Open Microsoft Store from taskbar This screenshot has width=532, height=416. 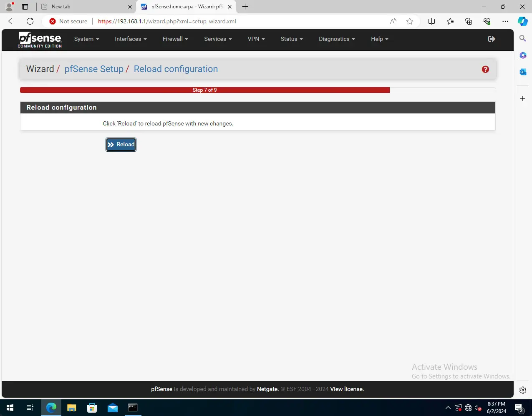point(92,408)
